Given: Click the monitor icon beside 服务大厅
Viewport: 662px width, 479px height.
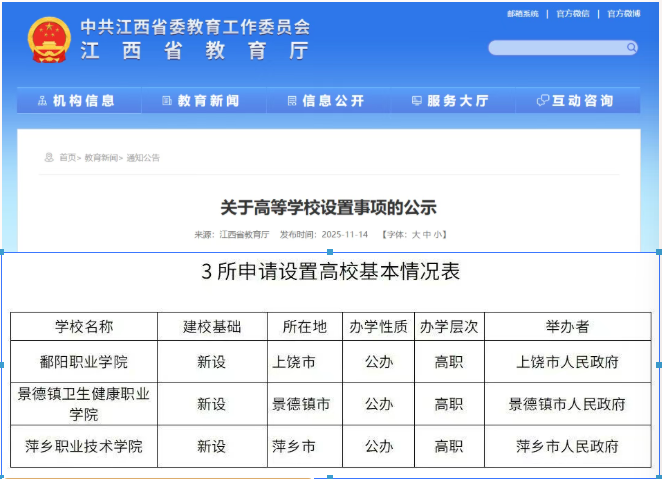Looking at the screenshot, I should click(417, 101).
